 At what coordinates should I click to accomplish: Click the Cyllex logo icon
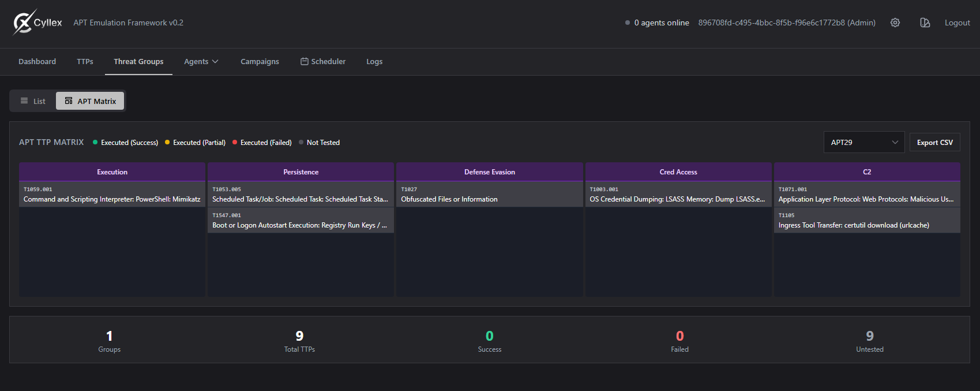click(x=23, y=23)
